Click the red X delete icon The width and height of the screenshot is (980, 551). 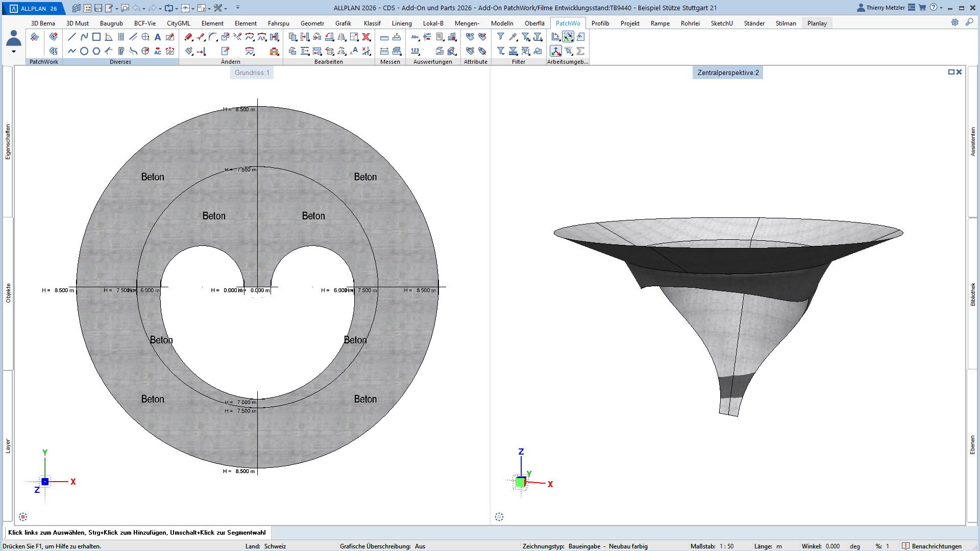pos(366,37)
